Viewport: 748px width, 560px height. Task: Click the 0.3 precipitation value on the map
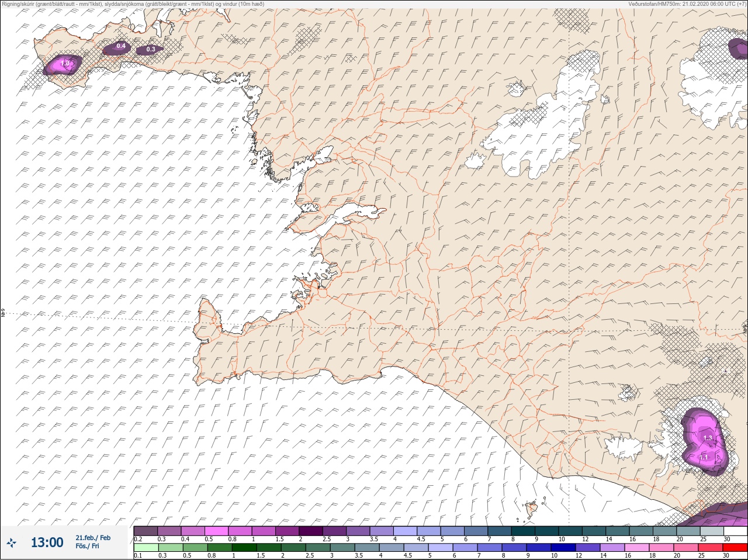point(151,49)
